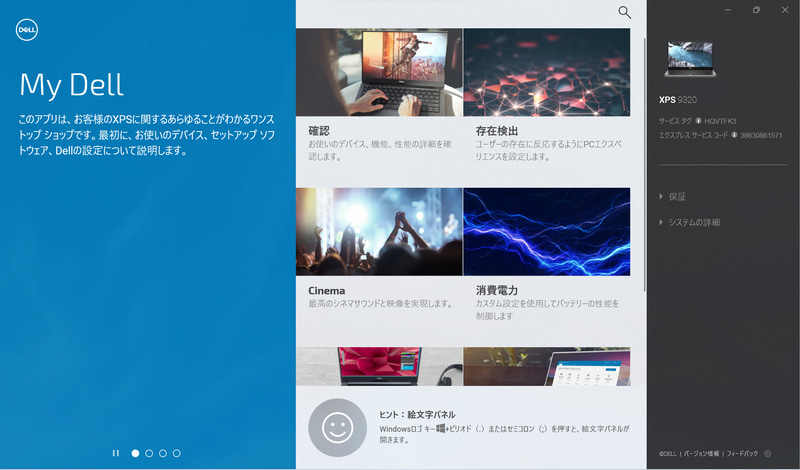Open the 消費電力 lightning tile image
800x470 pixels.
546,232
